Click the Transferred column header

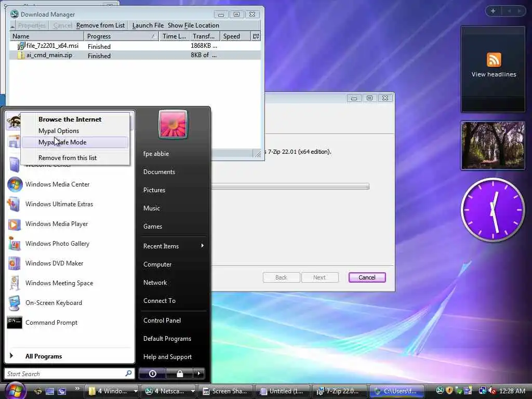click(205, 36)
